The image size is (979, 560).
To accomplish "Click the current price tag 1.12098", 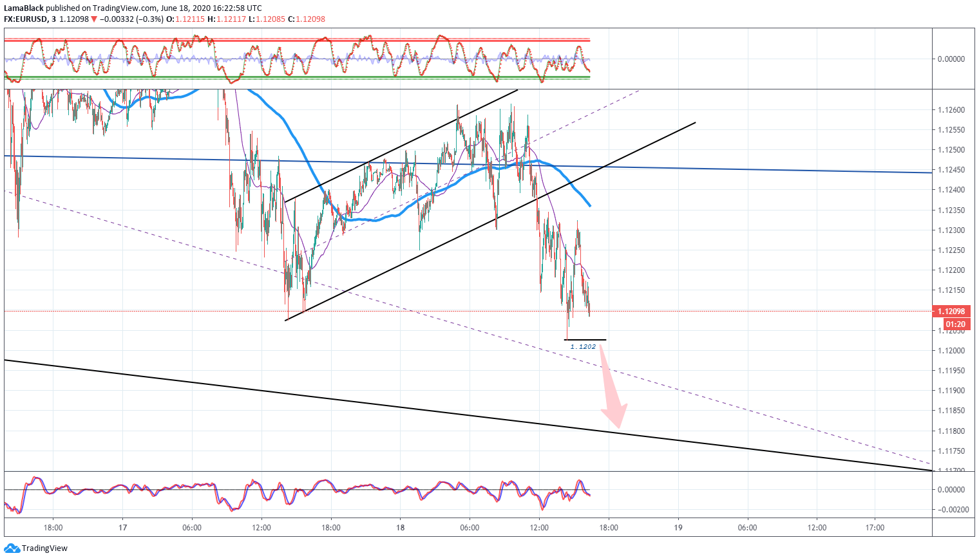I will coord(951,311).
